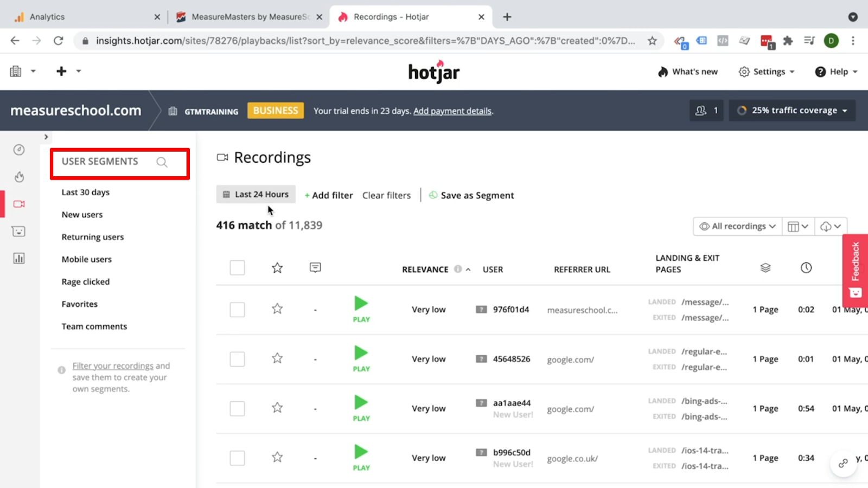Open team members count button
The height and width of the screenshot is (488, 868).
[706, 111]
